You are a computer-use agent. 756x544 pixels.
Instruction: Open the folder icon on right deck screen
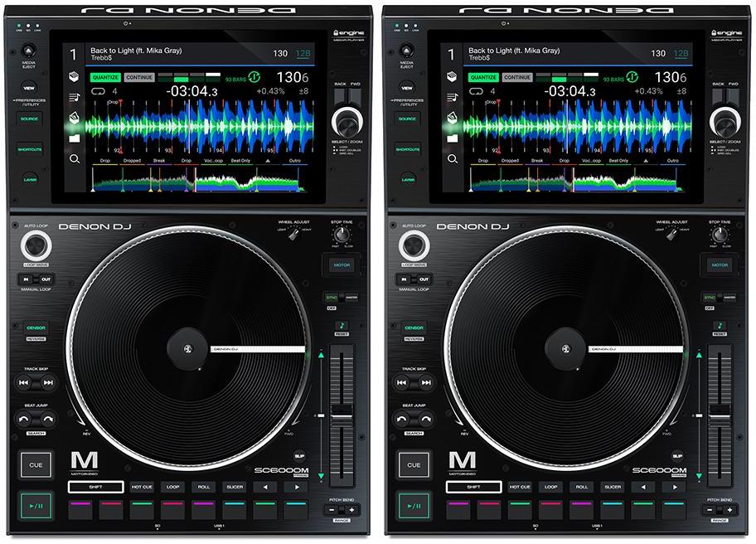(x=453, y=138)
